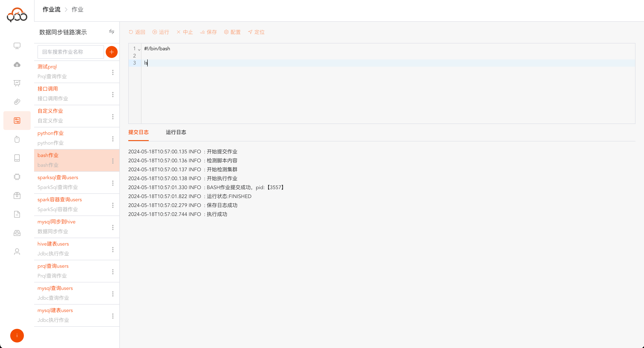The image size is (644, 348).
Task: Click the 运行 run button
Action: [x=161, y=32]
